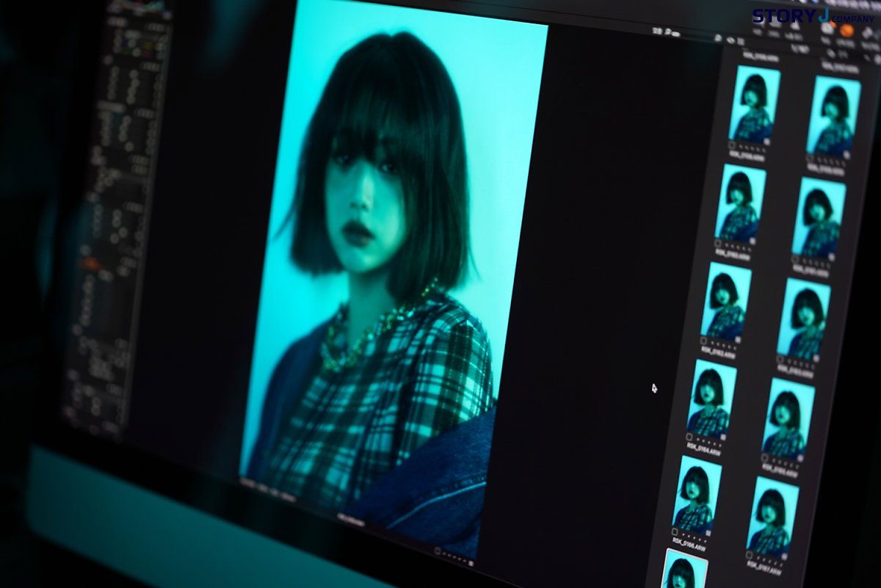
Task: Toggle the color tag box beside RSK_0160.ARW stars
Action: tap(718, 243)
